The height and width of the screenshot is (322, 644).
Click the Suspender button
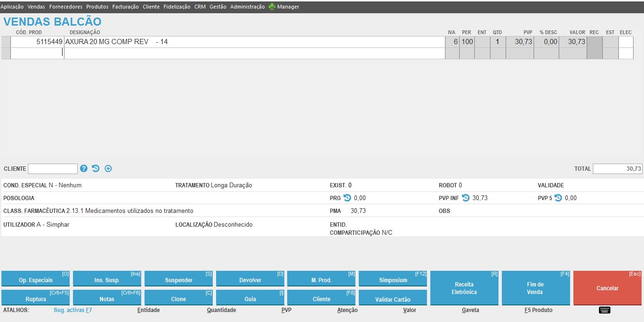pyautogui.click(x=179, y=280)
